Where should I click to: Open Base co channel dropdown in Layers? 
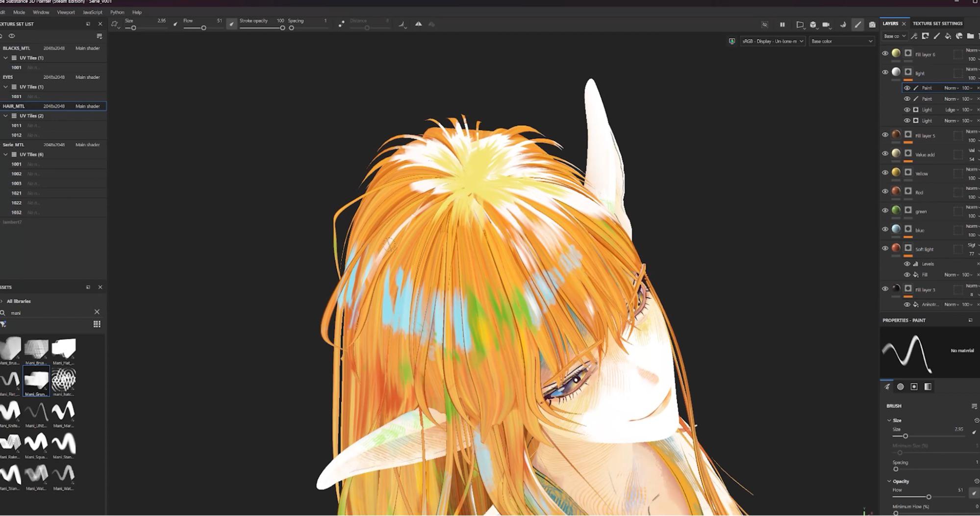pyautogui.click(x=895, y=36)
